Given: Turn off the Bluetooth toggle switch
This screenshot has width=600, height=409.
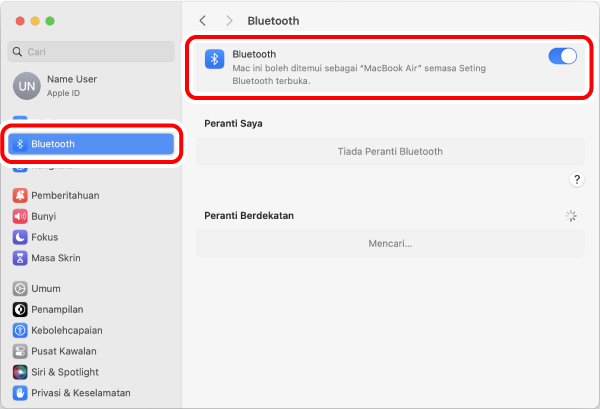Looking at the screenshot, I should tap(562, 56).
